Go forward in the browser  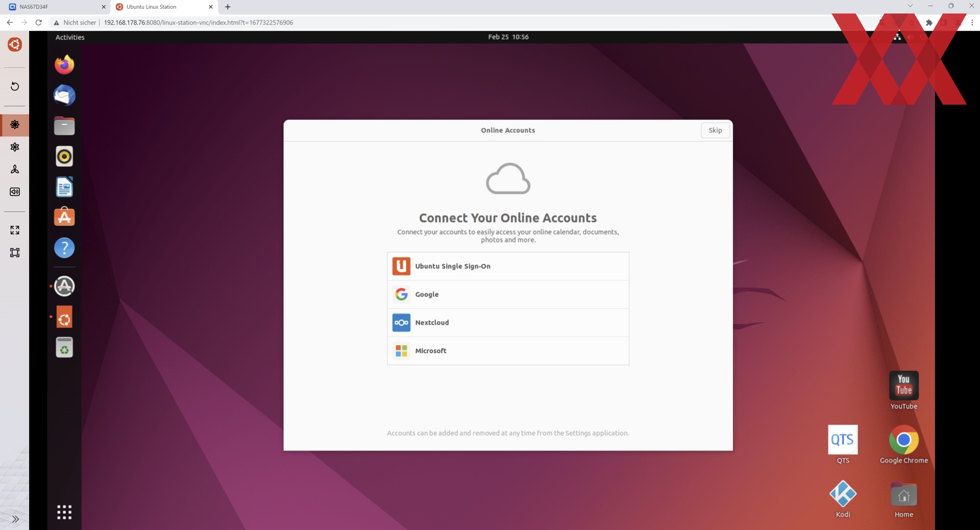(24, 22)
